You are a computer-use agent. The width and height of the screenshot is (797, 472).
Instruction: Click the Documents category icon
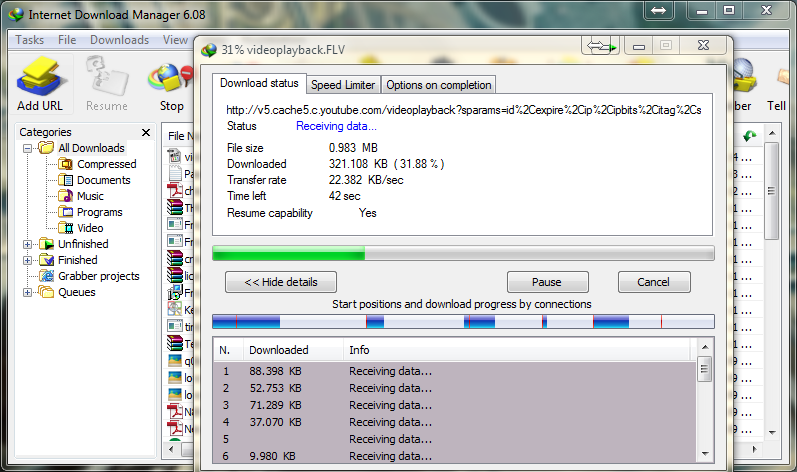click(x=65, y=180)
